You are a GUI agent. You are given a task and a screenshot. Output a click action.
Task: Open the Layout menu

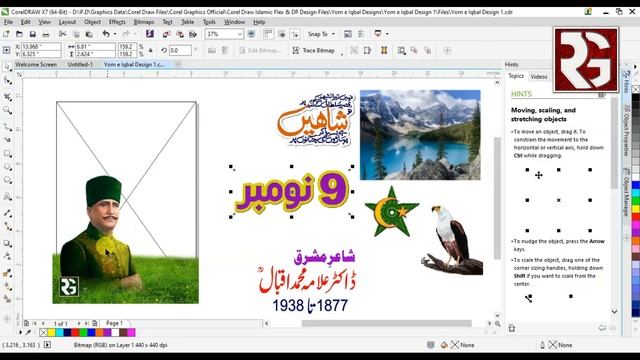click(67, 22)
